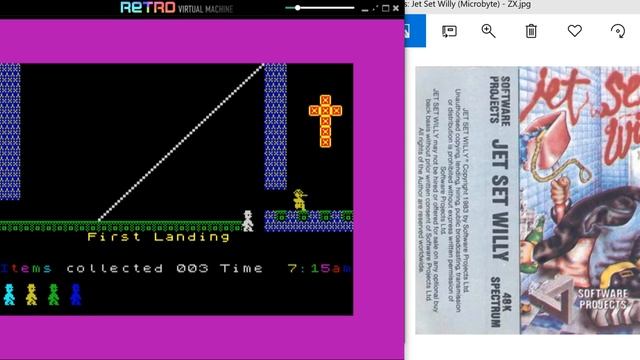Click the zoom magnifier in Photos toolbar

point(488,31)
